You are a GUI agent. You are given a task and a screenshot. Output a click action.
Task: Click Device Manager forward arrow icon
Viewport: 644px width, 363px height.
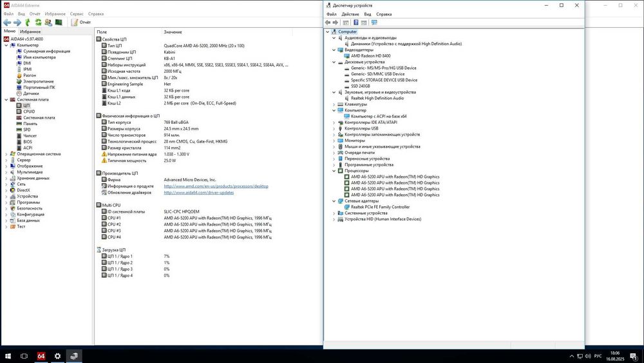[336, 23]
